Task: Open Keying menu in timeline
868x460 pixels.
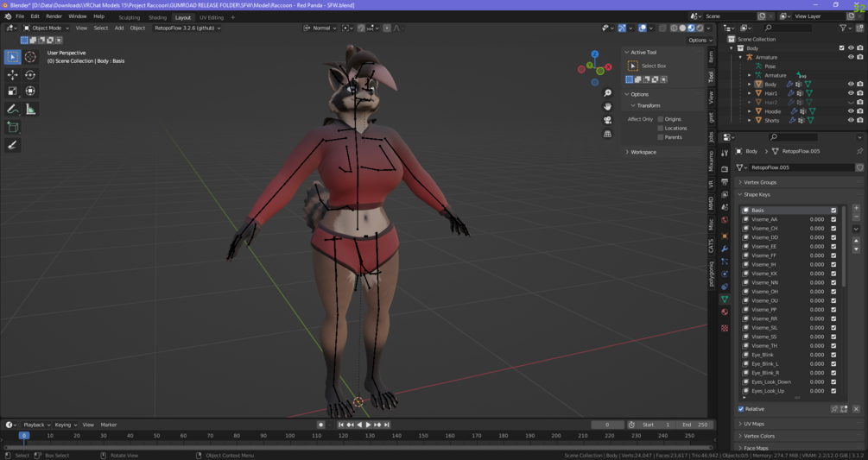Action: point(66,425)
